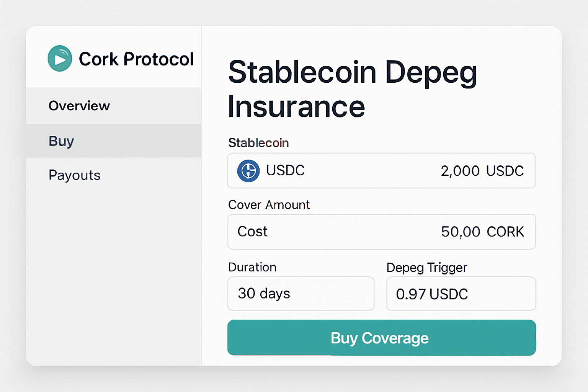Open the Duration selector showing 30 days
The height and width of the screenshot is (392, 588).
301,294
